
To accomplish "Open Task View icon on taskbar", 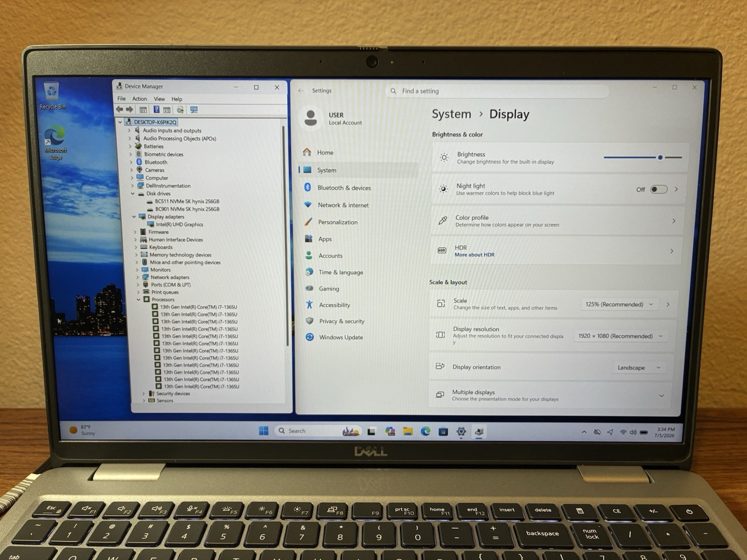I will (x=371, y=431).
